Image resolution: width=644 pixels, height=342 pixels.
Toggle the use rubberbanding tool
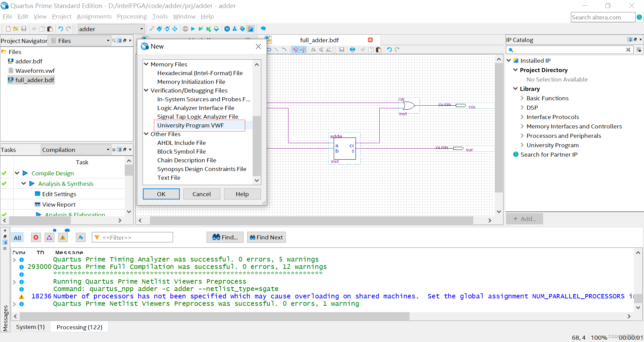(x=295, y=50)
